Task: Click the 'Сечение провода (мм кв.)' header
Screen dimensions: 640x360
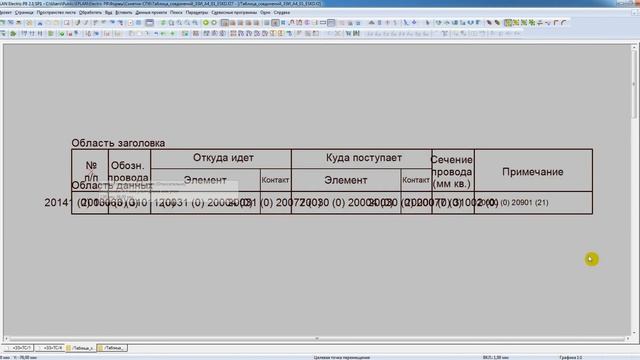Action: point(452,172)
